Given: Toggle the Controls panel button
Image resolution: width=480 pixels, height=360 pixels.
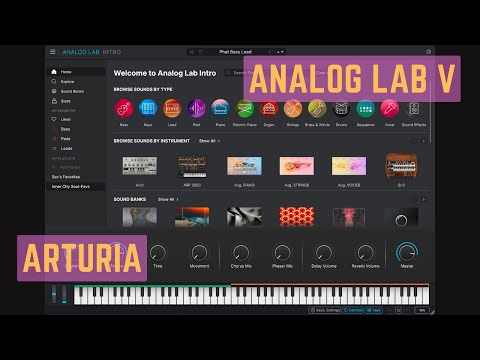Looking at the screenshot, I should point(353,310).
